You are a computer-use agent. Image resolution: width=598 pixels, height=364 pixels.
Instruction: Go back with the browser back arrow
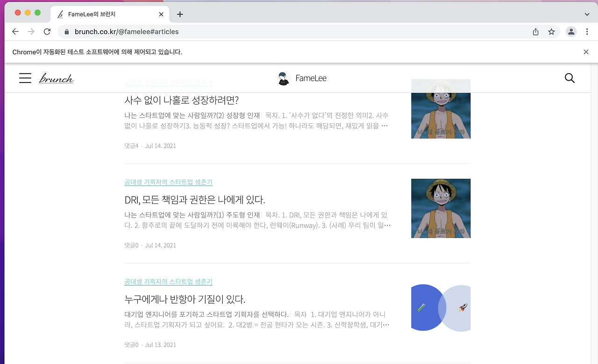15,32
